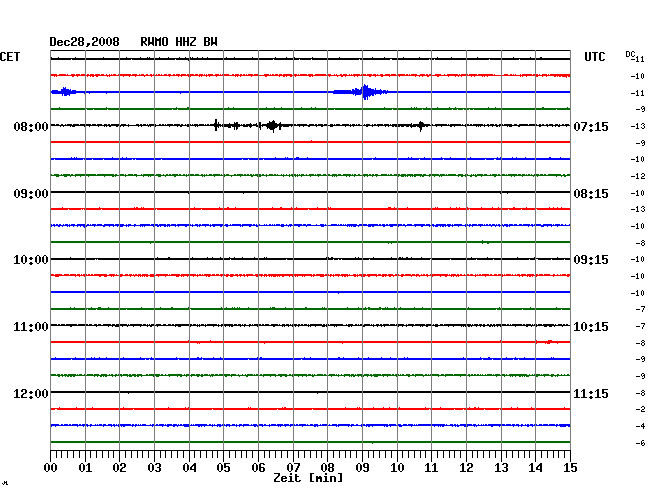Click the black 08:00 trace spike before minute 11
Image resolution: width=650 pixels, height=494 pixels.
click(x=421, y=125)
